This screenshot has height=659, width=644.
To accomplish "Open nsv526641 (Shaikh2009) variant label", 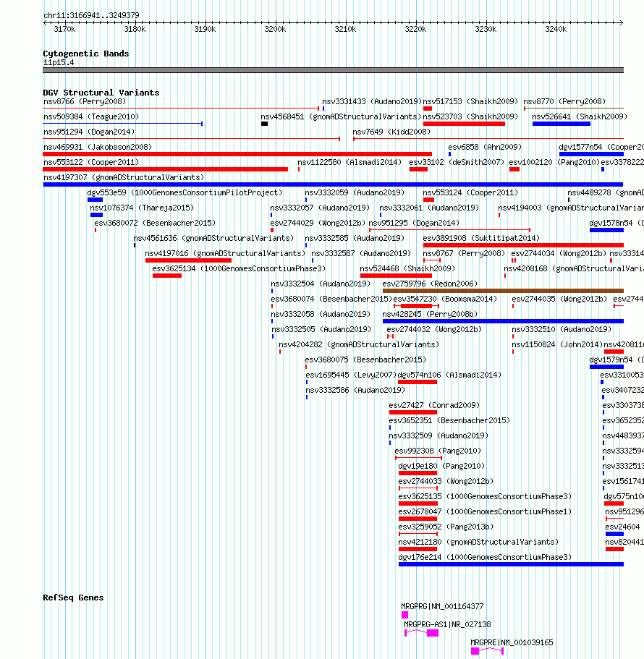I will click(580, 117).
